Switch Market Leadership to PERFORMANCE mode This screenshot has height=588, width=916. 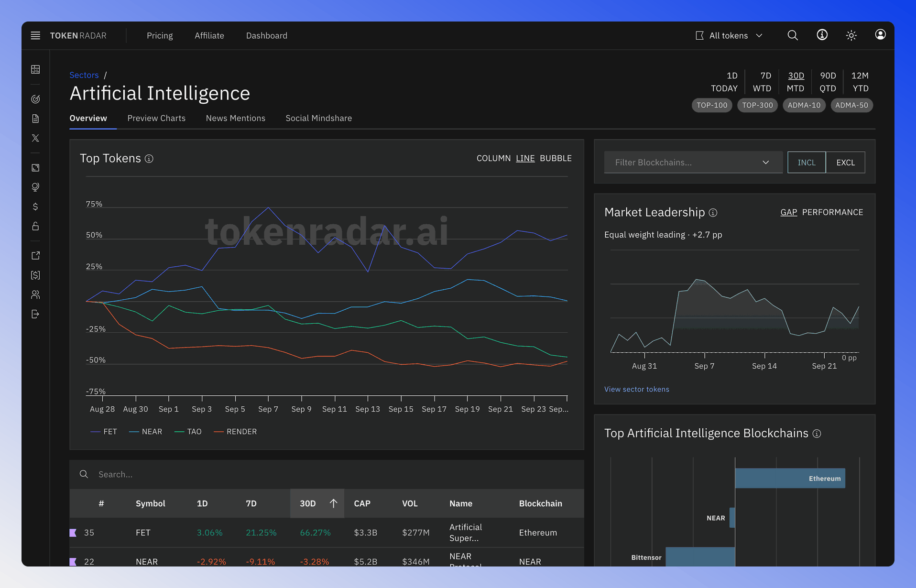pos(832,212)
